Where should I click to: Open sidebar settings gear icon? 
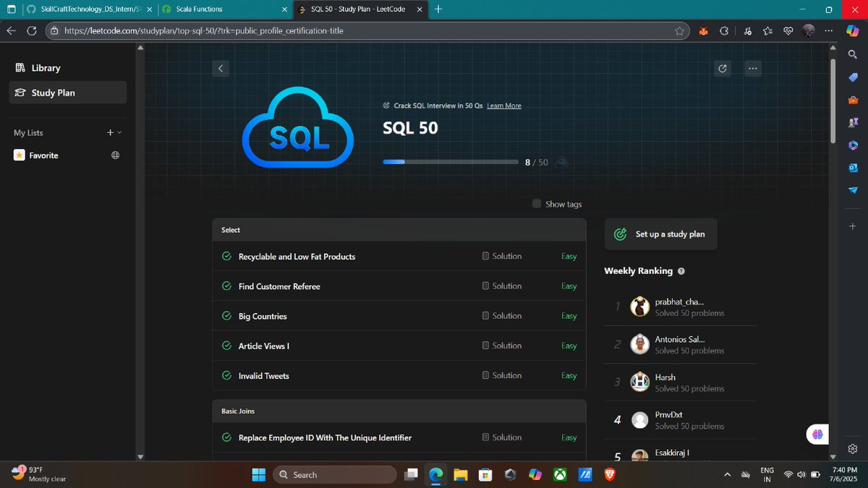click(x=853, y=448)
